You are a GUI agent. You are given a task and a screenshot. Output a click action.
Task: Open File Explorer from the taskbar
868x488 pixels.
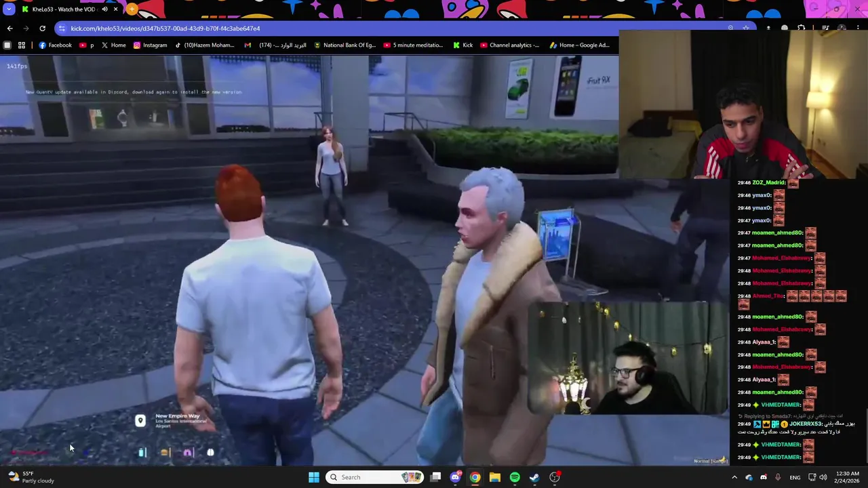(x=495, y=477)
